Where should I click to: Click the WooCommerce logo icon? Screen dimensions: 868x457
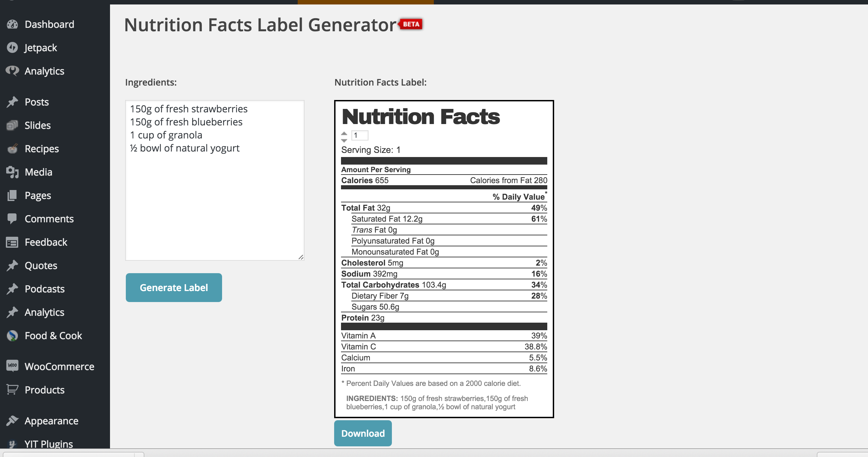[x=12, y=366]
